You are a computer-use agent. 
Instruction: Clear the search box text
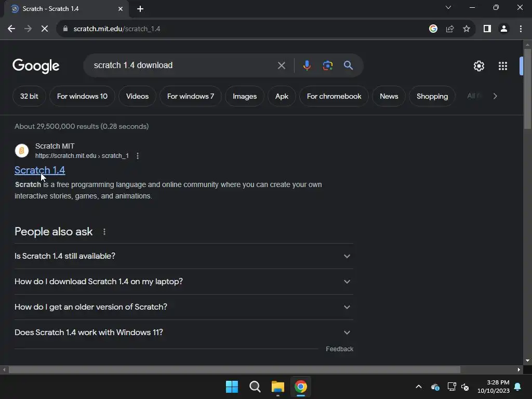(281, 65)
